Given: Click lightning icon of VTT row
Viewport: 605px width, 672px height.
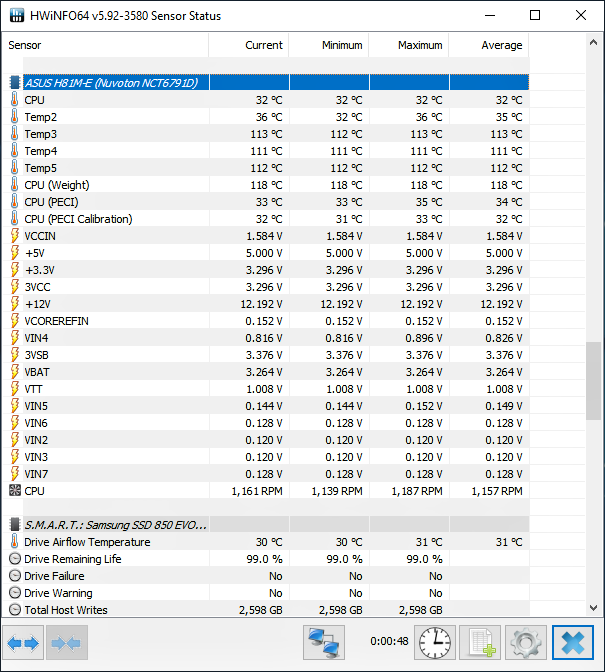Looking at the screenshot, I should [x=15, y=389].
